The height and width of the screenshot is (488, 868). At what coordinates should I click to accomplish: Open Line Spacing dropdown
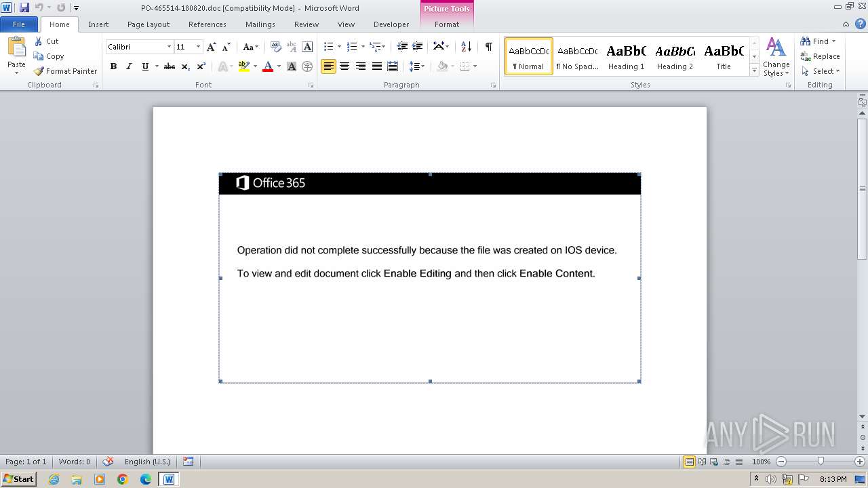(416, 66)
